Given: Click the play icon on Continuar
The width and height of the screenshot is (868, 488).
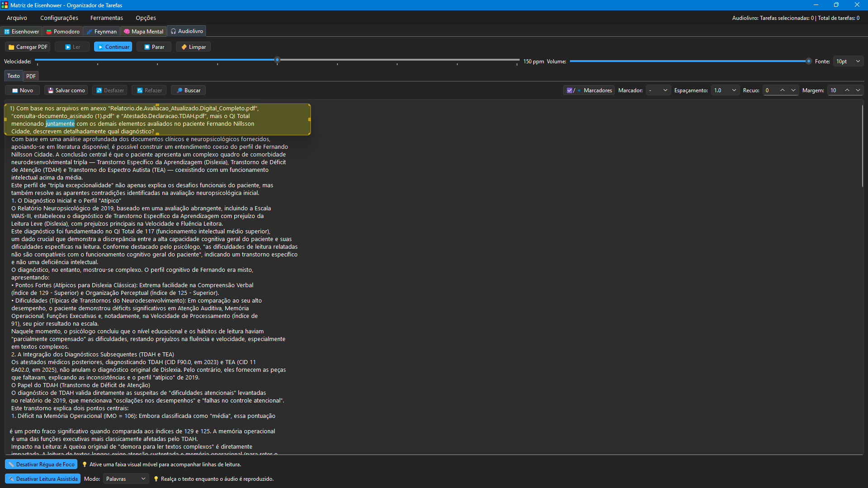Looking at the screenshot, I should click(100, 47).
